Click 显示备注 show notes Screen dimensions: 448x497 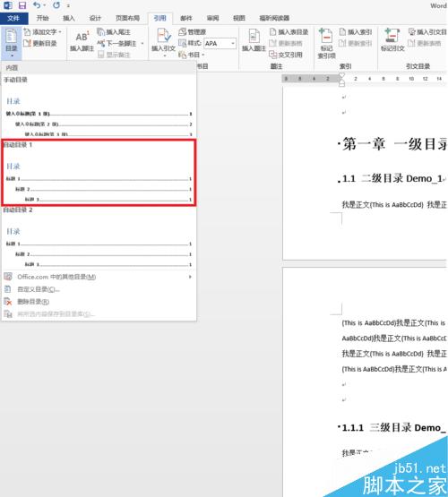(x=114, y=55)
